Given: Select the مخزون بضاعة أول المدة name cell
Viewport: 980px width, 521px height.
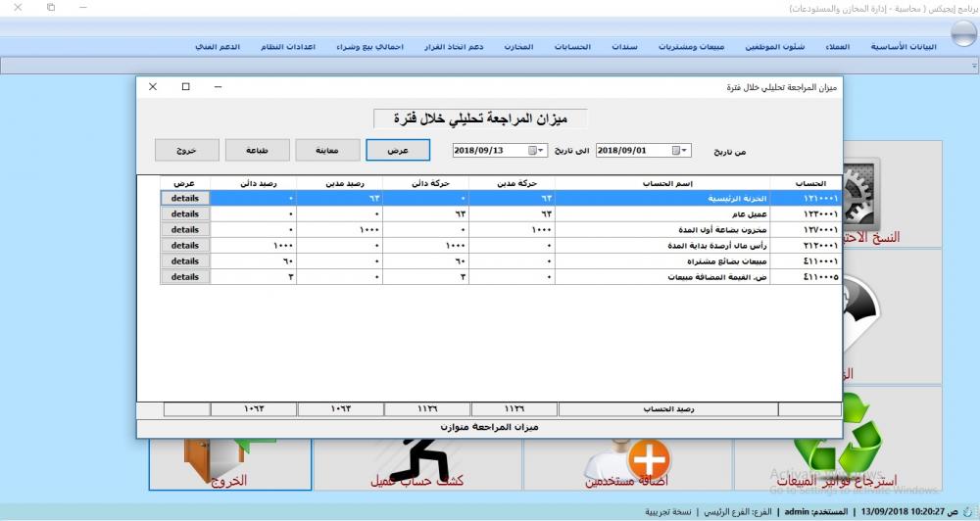Looking at the screenshot, I should [x=662, y=230].
